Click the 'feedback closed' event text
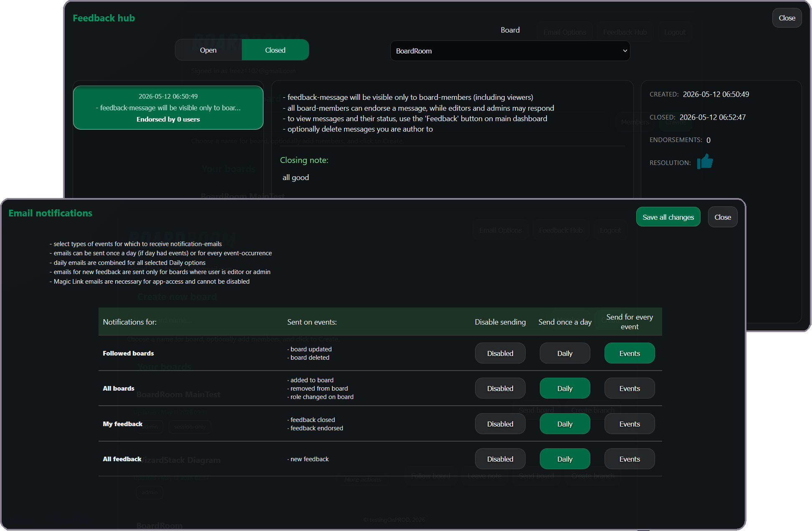Image resolution: width=812 pixels, height=531 pixels. tap(313, 420)
